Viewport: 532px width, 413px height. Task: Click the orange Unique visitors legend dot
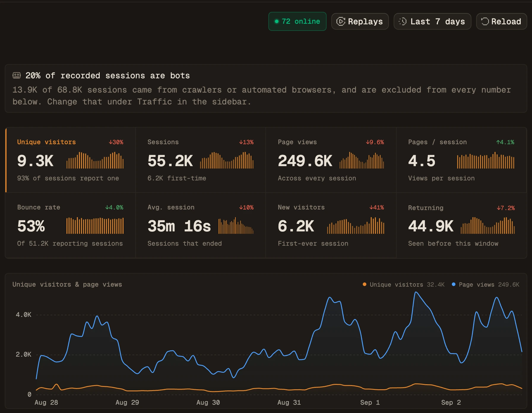point(365,284)
